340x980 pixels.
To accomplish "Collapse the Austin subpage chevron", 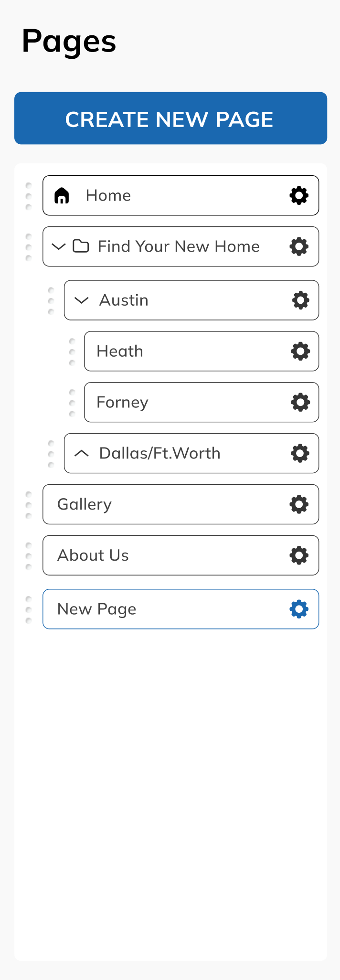I will tap(82, 300).
